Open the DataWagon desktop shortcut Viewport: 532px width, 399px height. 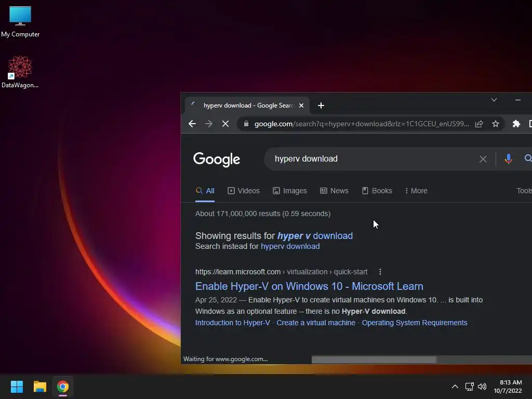[x=20, y=72]
